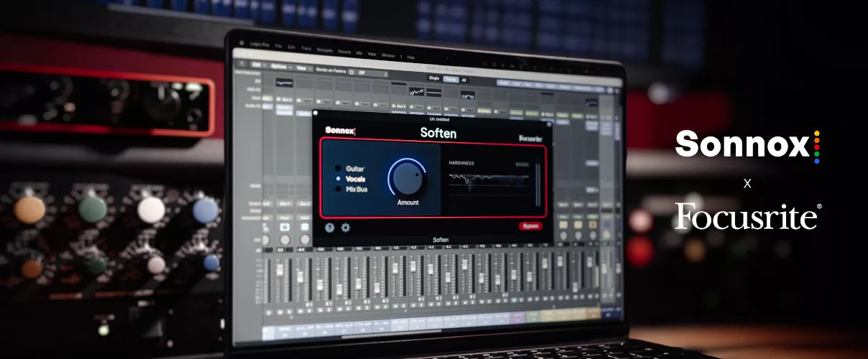
Task: Click the Sonnox logo in the plugin
Action: (341, 130)
